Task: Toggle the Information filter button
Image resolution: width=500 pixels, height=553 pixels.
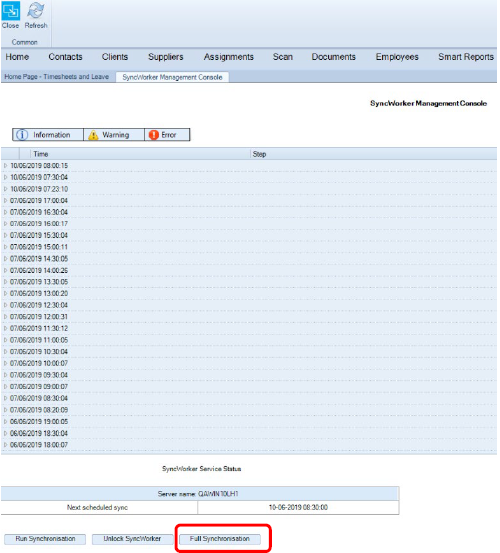Action: coord(48,135)
